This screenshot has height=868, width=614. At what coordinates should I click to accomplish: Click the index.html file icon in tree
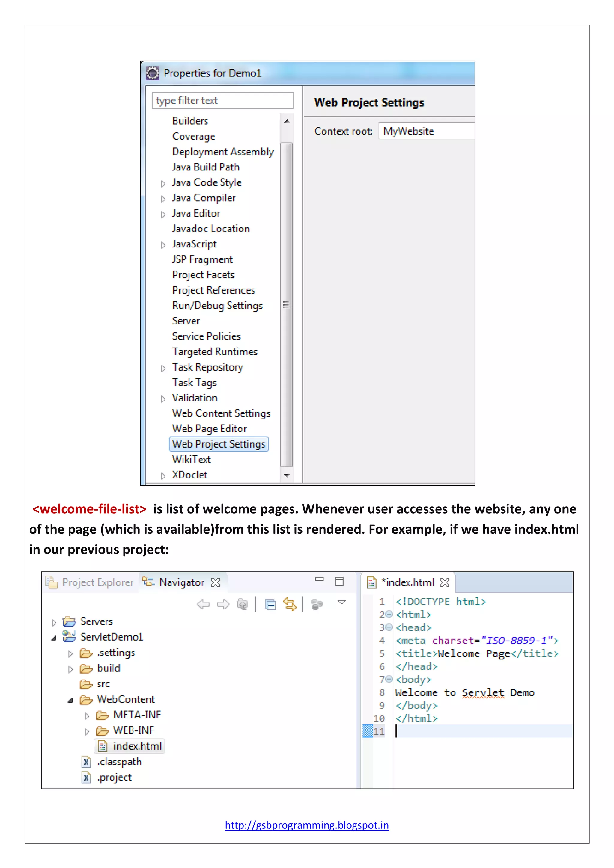click(x=103, y=746)
